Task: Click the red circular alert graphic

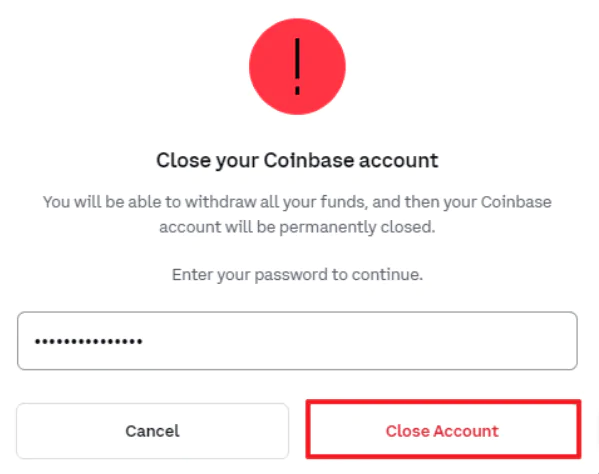Action: 297,66
